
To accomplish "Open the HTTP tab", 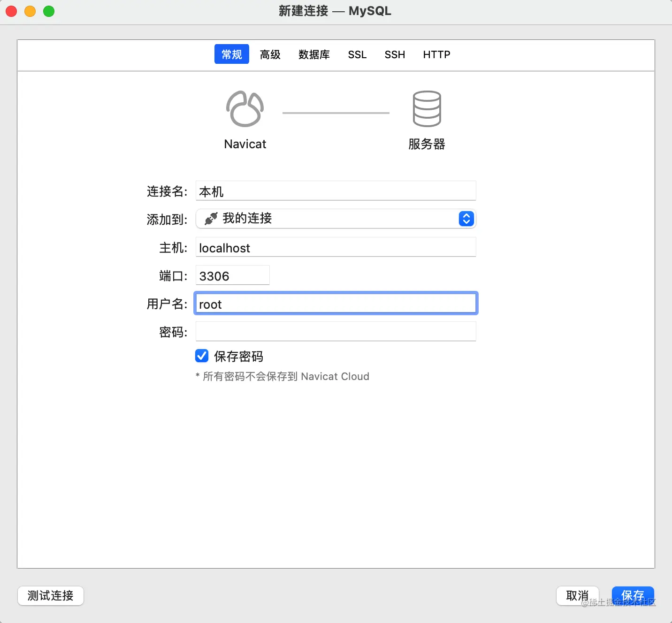I will coord(436,54).
